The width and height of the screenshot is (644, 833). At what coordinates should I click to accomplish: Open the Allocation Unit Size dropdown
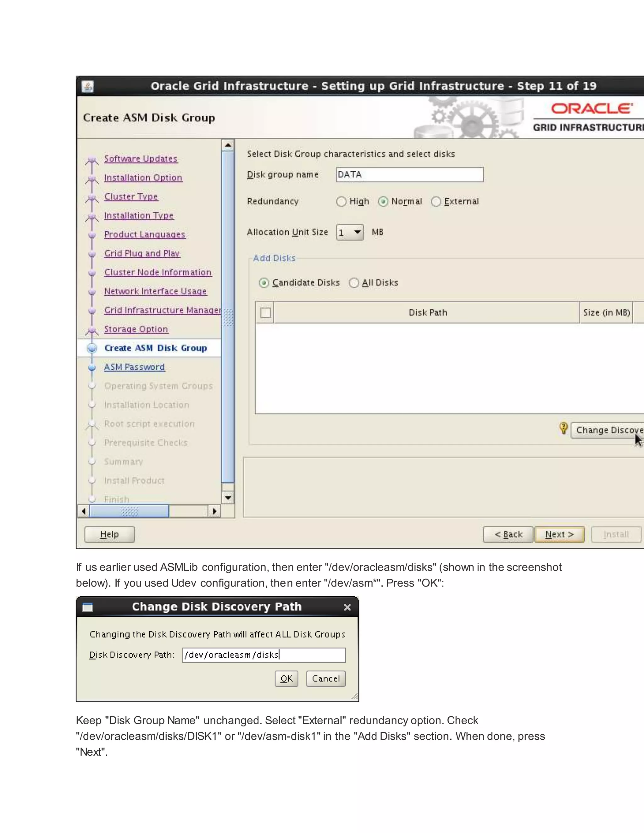[x=350, y=232]
